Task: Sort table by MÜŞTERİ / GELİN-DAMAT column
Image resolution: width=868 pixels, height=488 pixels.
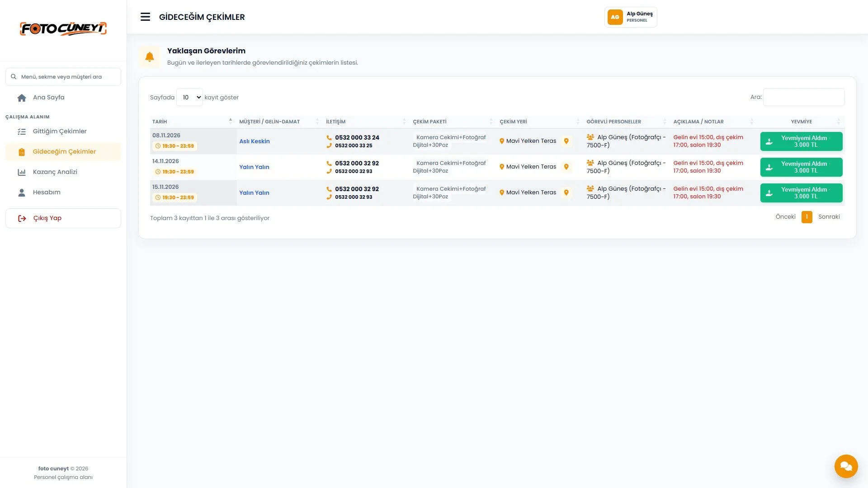Action: click(280, 122)
